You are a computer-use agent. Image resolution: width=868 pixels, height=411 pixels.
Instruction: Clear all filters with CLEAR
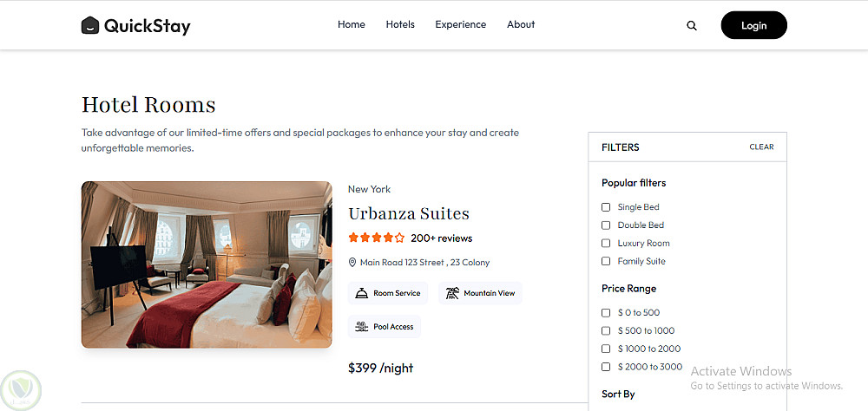tap(761, 147)
